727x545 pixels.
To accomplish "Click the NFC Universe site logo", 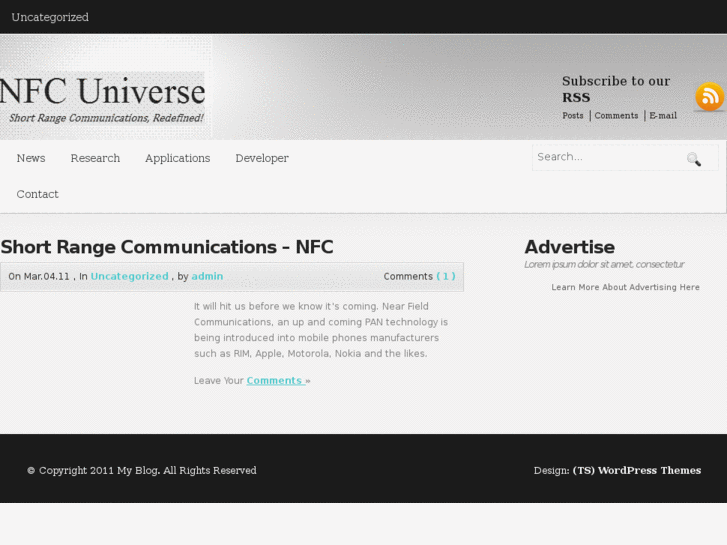I will point(102,92).
